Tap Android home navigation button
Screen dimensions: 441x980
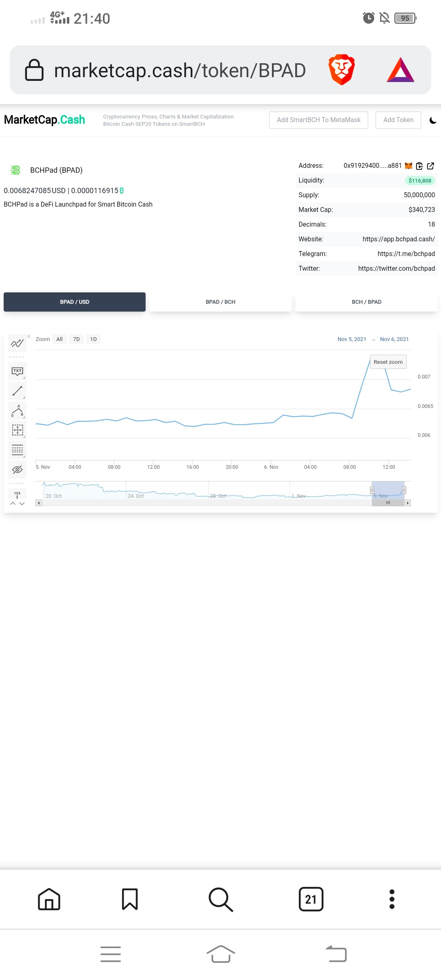tap(221, 954)
